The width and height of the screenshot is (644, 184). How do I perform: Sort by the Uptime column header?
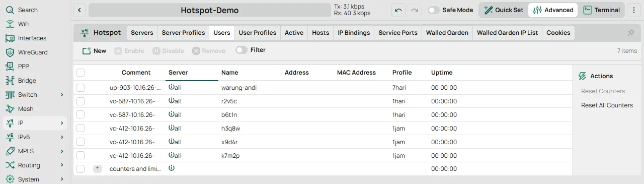click(442, 73)
